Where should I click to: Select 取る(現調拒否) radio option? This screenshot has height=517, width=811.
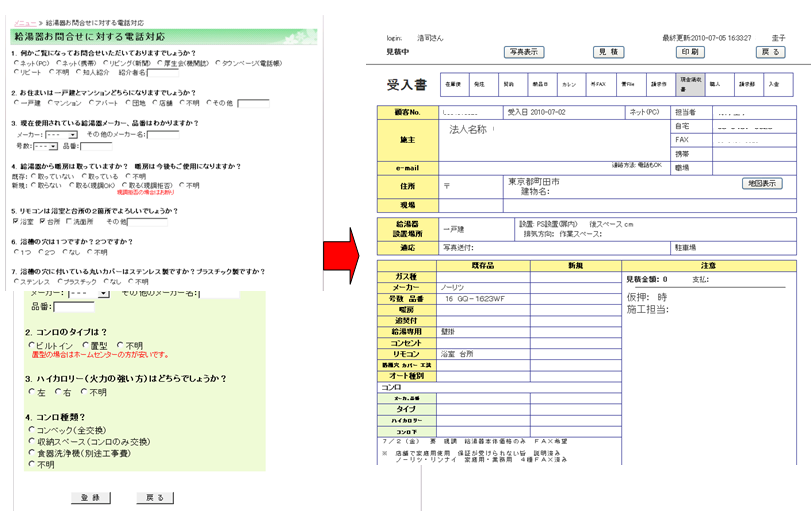[x=124, y=185]
